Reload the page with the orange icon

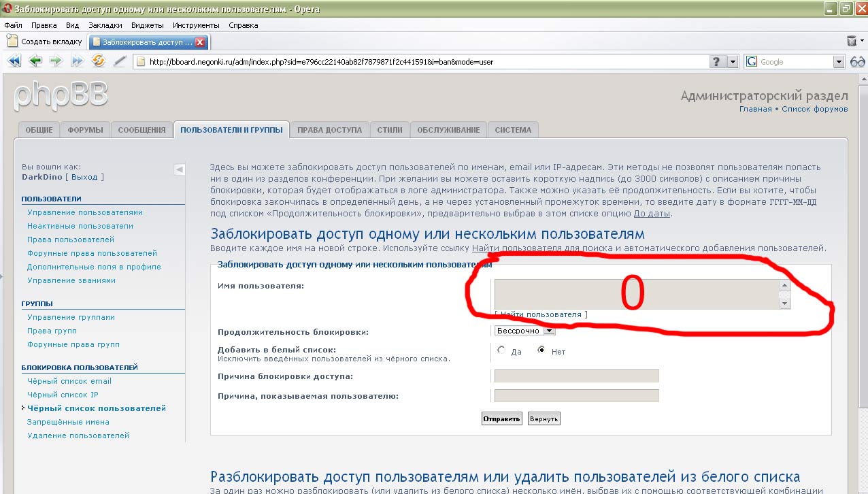pos(99,61)
